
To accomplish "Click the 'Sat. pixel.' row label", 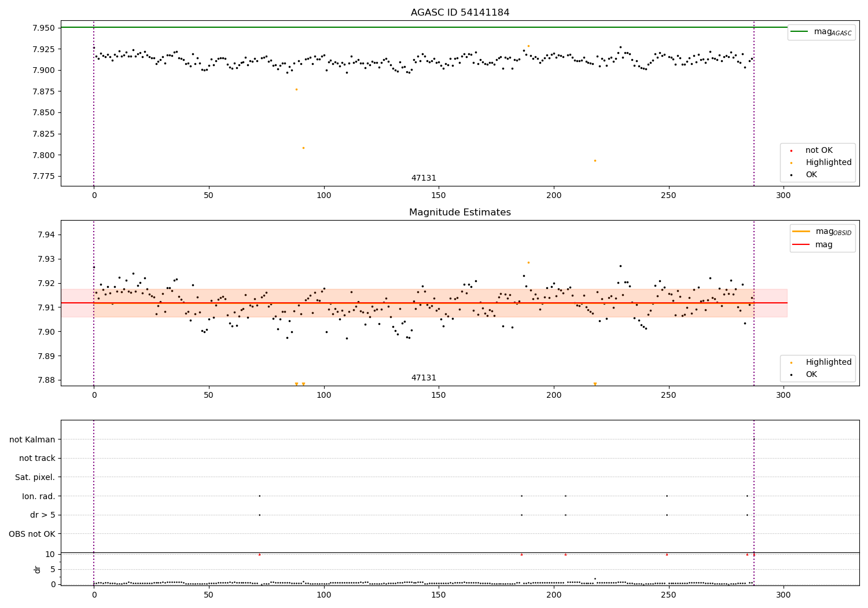I will click(x=35, y=478).
